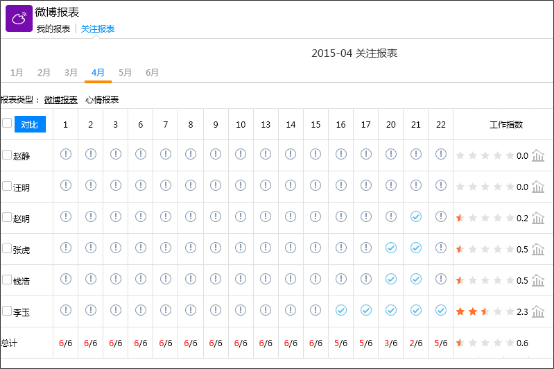Click 李玉's check mark on day 22
554x369 pixels.
click(x=441, y=310)
